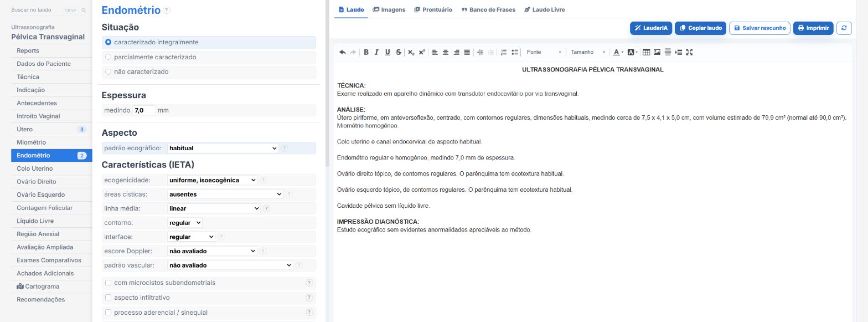Justify text alignment
The height and width of the screenshot is (322, 868).
click(467, 52)
